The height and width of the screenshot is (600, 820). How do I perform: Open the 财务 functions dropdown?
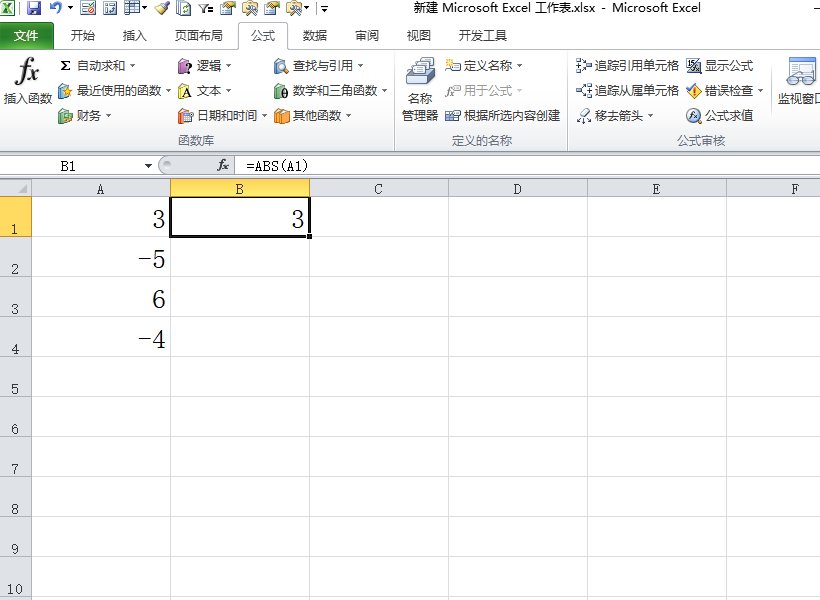pyautogui.click(x=88, y=115)
